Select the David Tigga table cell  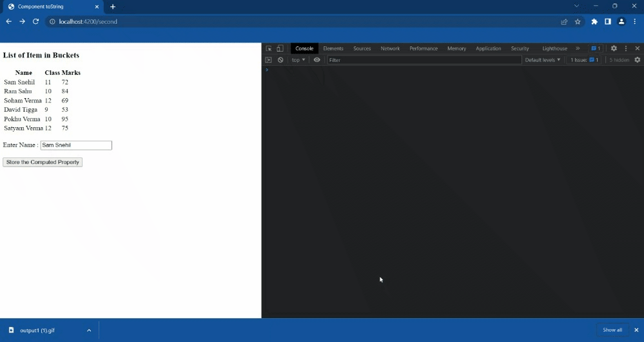(x=21, y=110)
